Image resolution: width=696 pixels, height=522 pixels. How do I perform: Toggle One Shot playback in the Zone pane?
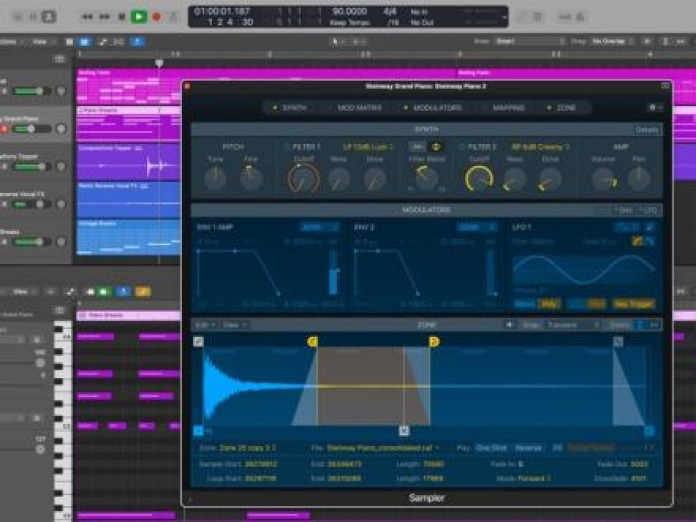click(x=491, y=448)
